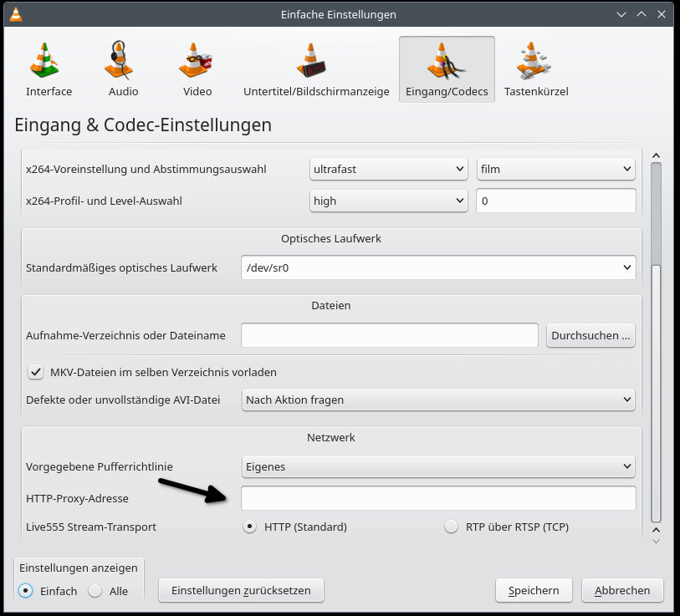Click the Live555 Stream-Transport label
Image resolution: width=680 pixels, height=616 pixels.
(91, 527)
